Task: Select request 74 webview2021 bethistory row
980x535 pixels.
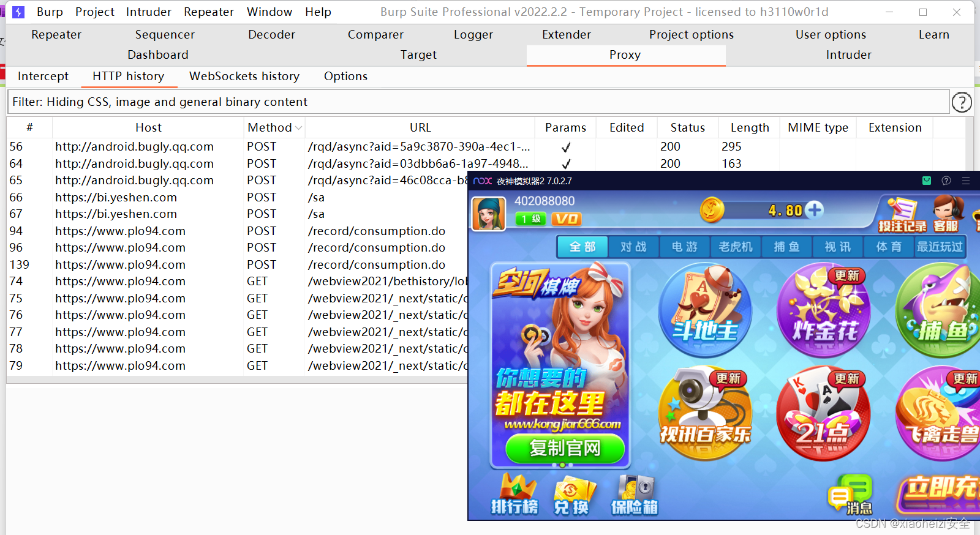Action: 238,282
